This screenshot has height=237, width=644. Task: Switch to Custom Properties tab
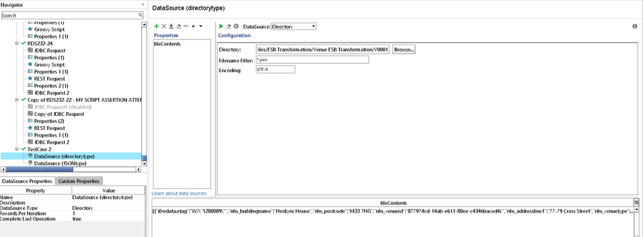(79, 181)
